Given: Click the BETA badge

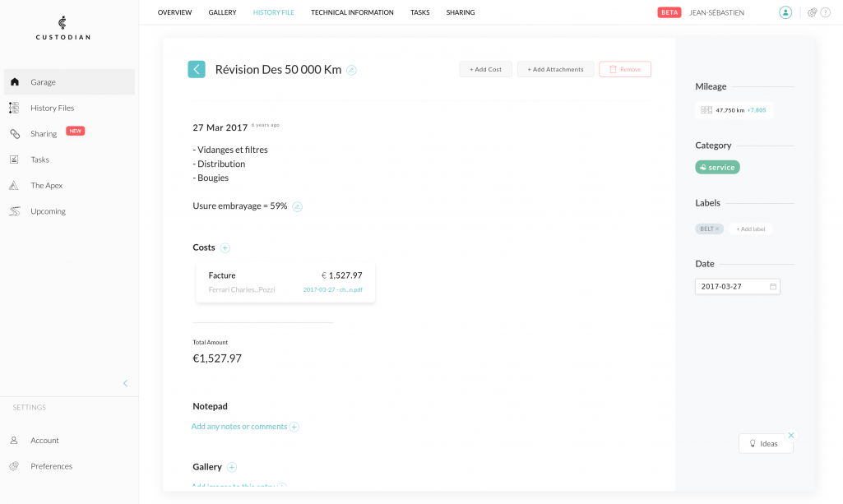Looking at the screenshot, I should coord(669,12).
